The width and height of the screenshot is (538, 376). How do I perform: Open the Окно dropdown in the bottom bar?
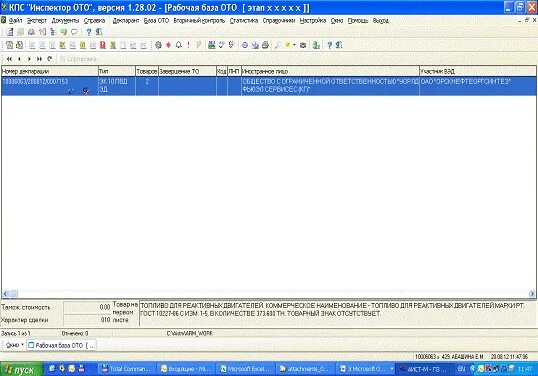pyautogui.click(x=14, y=345)
